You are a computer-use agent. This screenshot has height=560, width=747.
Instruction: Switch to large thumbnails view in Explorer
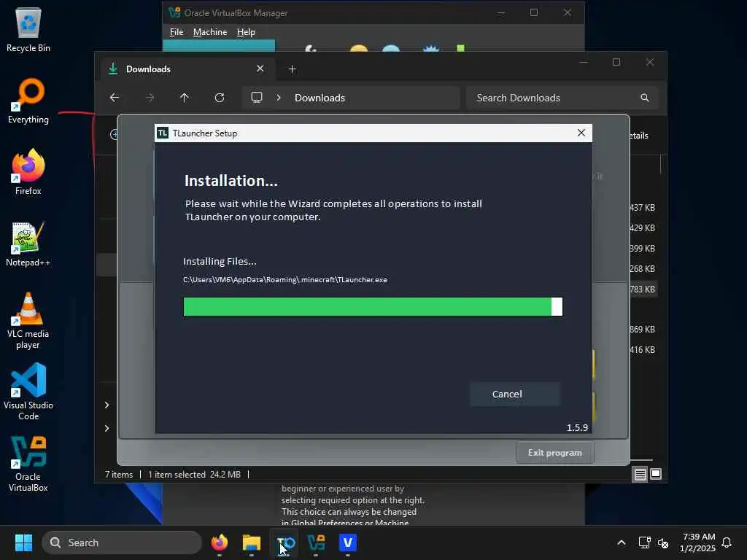(656, 474)
